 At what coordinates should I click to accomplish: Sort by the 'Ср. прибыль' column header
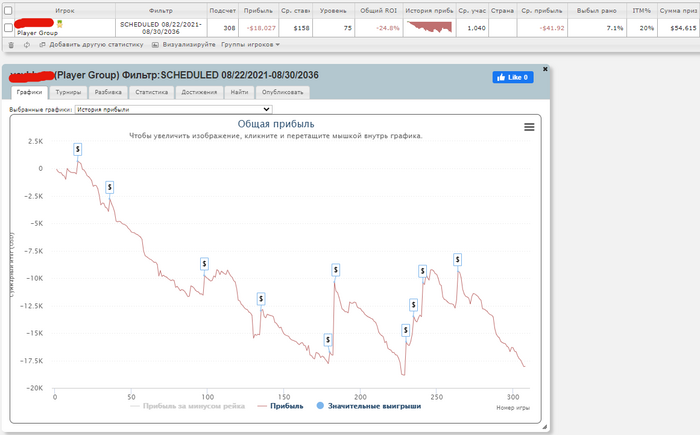click(x=542, y=10)
